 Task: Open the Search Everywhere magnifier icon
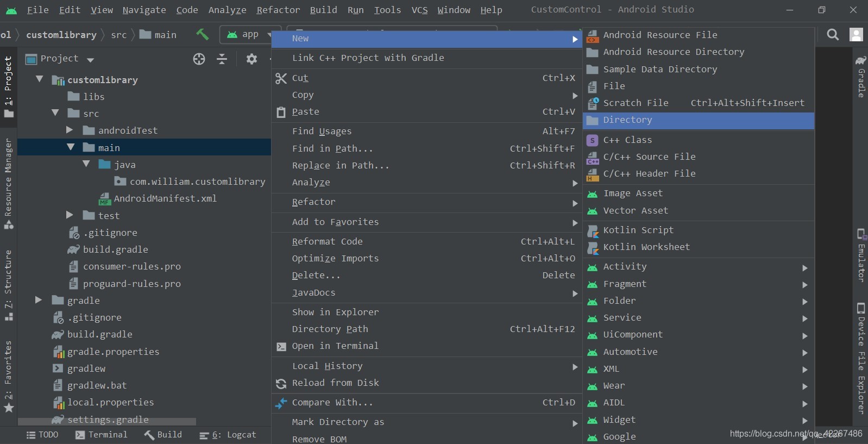pyautogui.click(x=833, y=35)
